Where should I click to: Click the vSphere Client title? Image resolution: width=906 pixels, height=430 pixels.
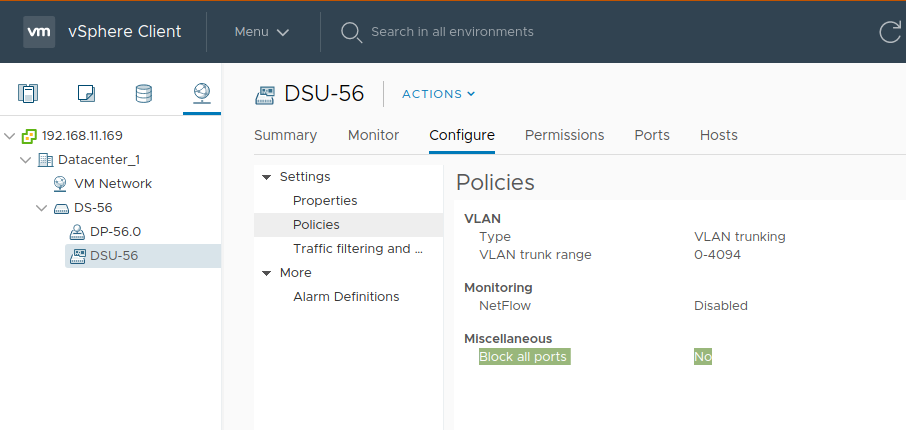(x=125, y=31)
